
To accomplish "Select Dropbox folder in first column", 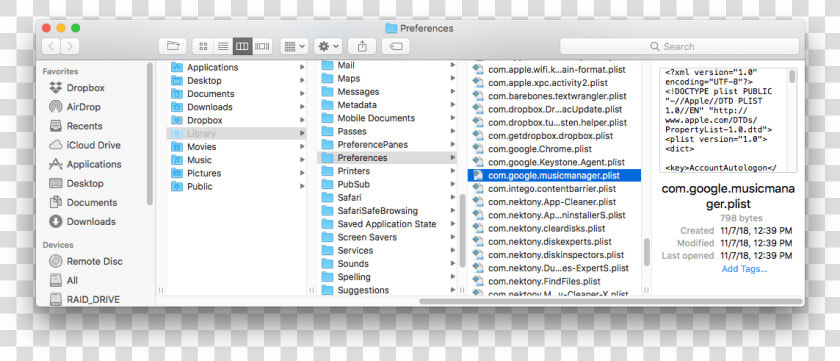I will (x=236, y=121).
